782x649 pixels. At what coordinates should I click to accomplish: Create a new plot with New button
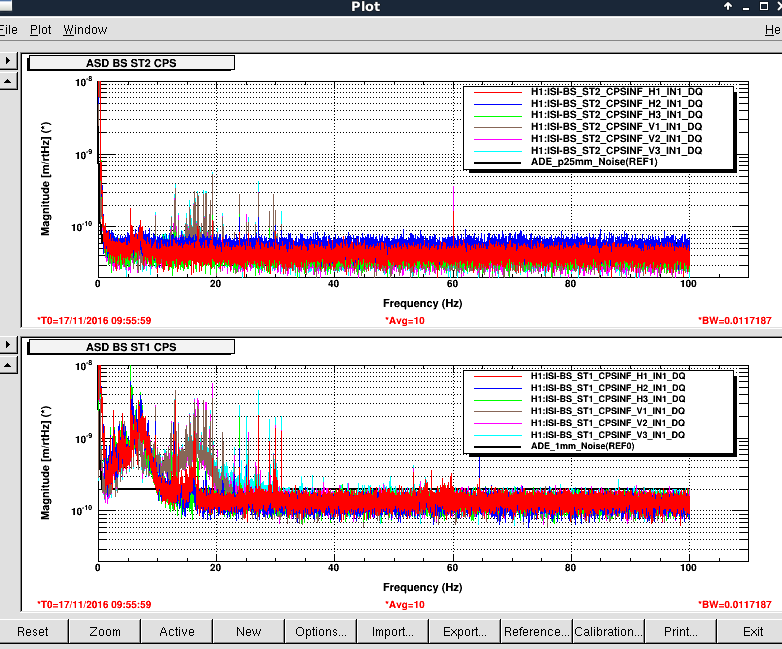click(249, 631)
